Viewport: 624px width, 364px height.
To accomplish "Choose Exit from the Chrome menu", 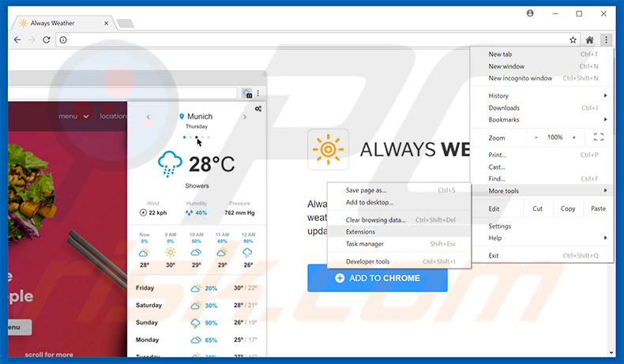I will click(x=543, y=255).
